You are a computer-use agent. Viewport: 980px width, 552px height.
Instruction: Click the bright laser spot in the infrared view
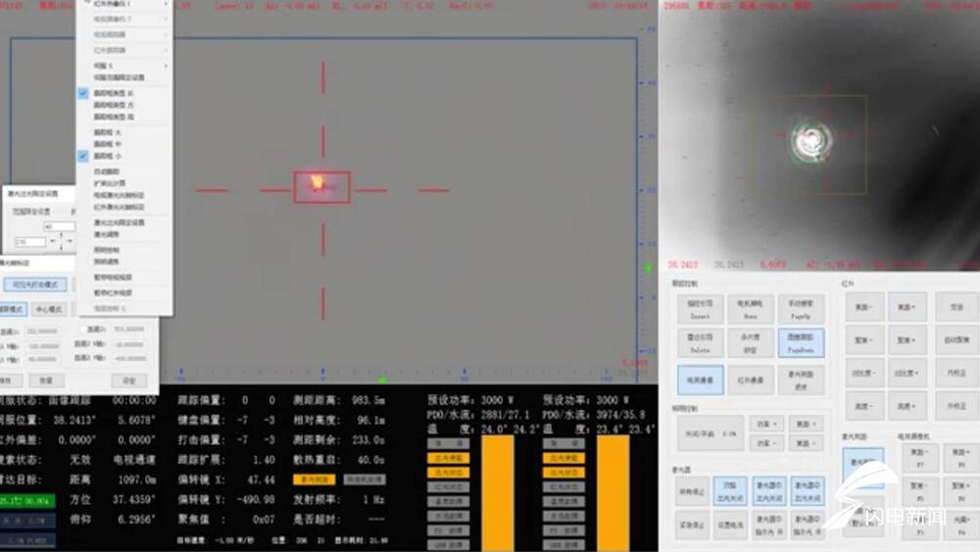click(x=810, y=141)
